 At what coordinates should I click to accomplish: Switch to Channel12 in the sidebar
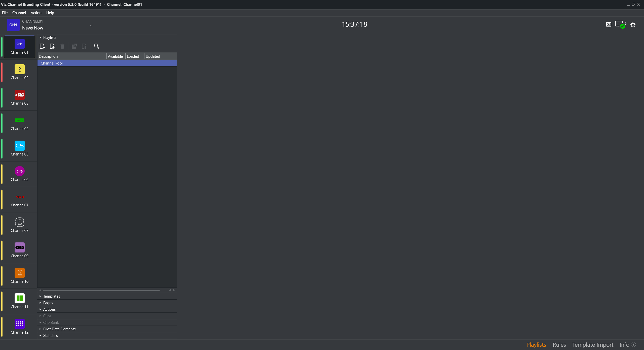(x=19, y=327)
